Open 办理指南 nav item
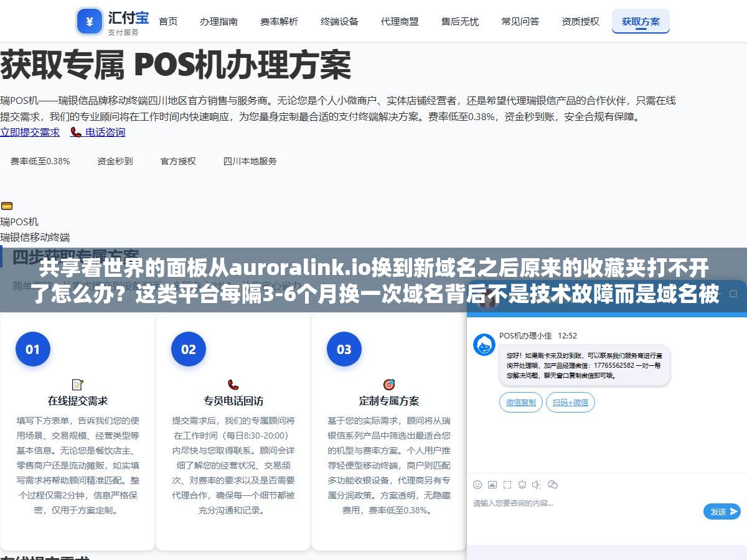 click(218, 21)
